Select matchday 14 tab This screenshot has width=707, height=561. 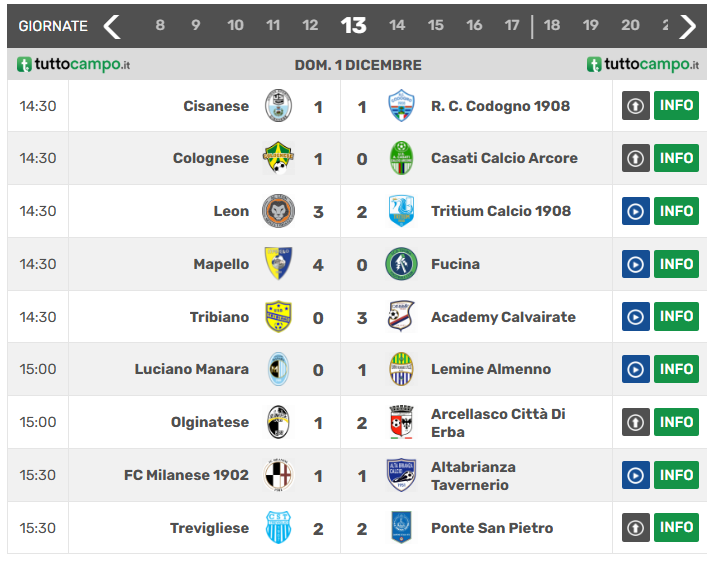pyautogui.click(x=397, y=26)
